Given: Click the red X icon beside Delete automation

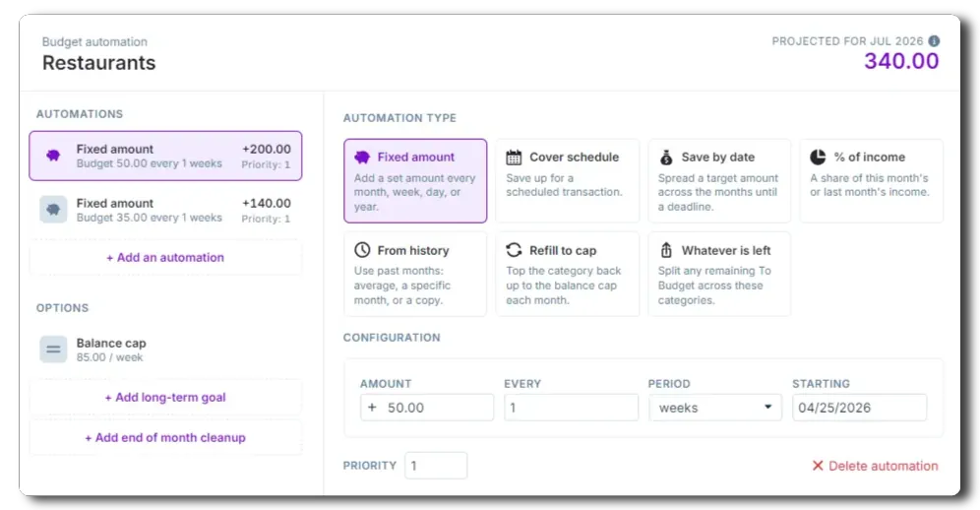Looking at the screenshot, I should 818,466.
